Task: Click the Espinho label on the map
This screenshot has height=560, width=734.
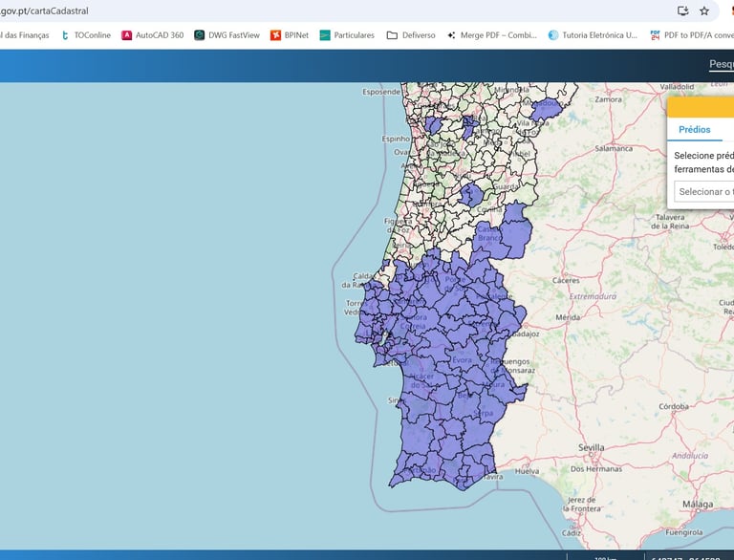Action: (x=396, y=139)
